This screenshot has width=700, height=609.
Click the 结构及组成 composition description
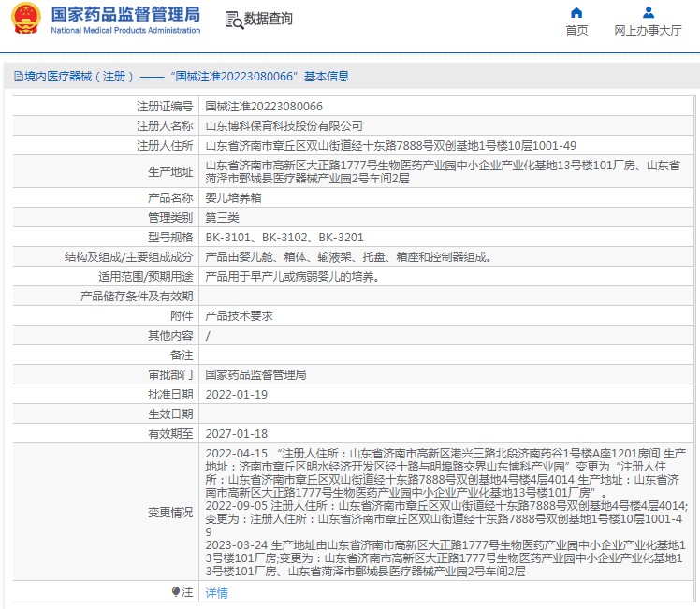point(349,256)
